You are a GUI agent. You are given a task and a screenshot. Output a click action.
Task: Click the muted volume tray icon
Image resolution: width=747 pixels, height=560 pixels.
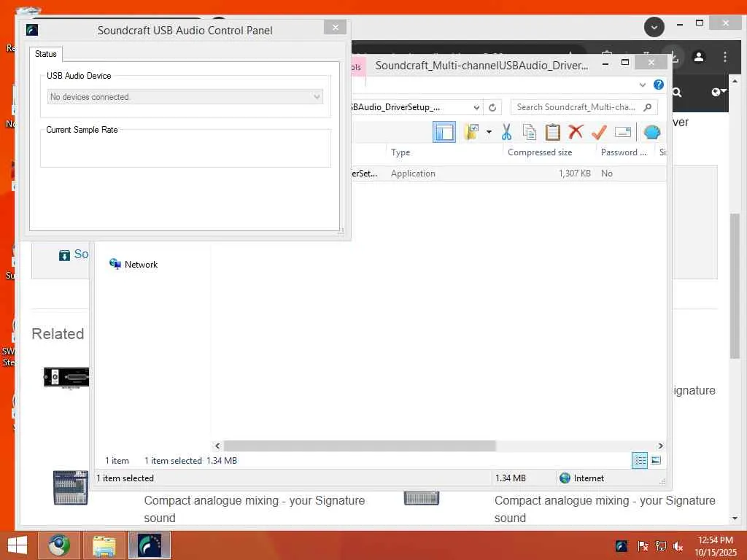(678, 546)
